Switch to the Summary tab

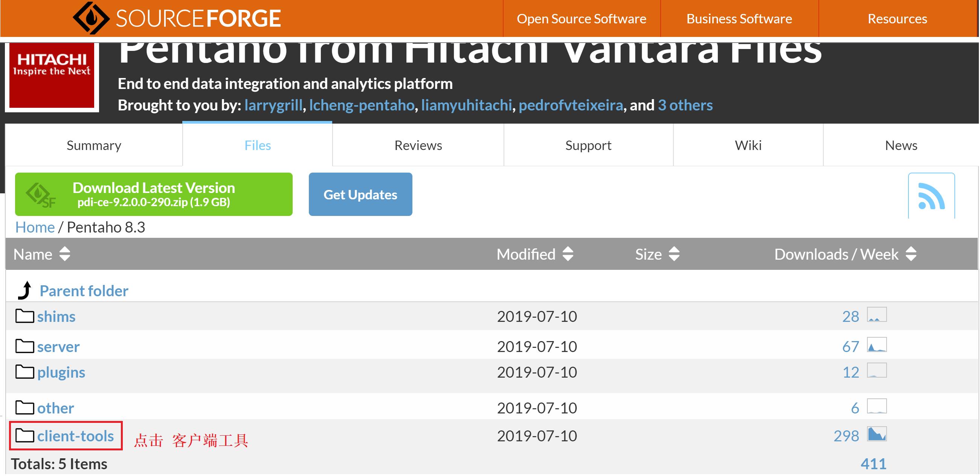click(x=94, y=145)
